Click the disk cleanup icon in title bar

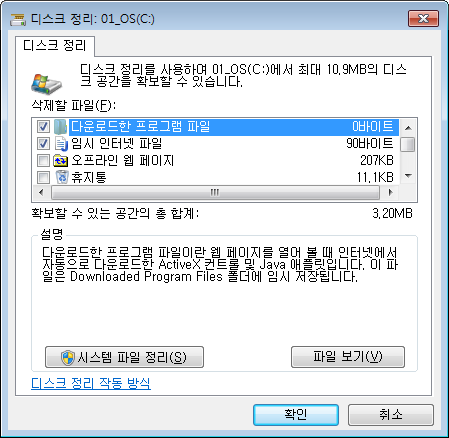click(18, 19)
